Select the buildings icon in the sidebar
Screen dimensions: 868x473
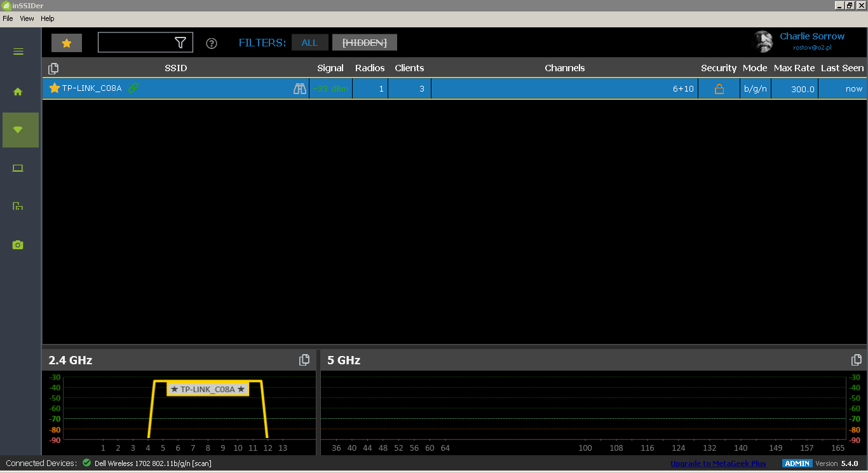(17, 206)
